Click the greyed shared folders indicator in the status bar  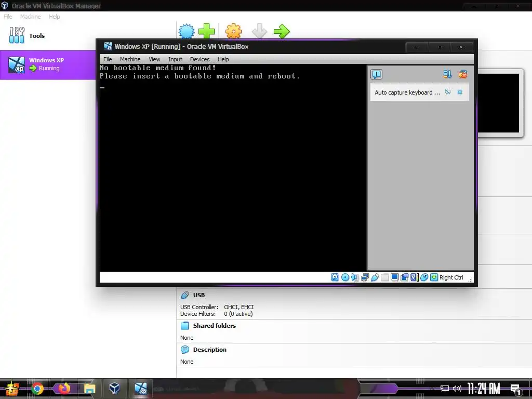click(385, 277)
